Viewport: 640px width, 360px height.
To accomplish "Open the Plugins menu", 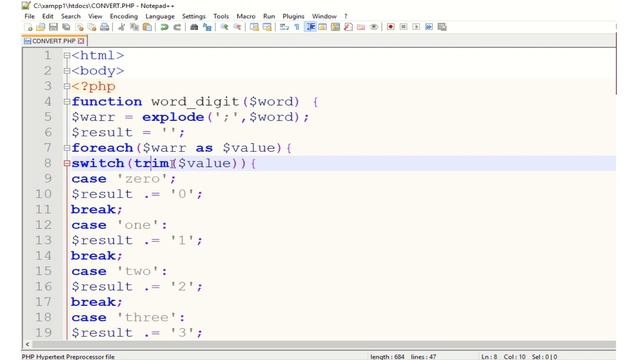I will coord(293,16).
